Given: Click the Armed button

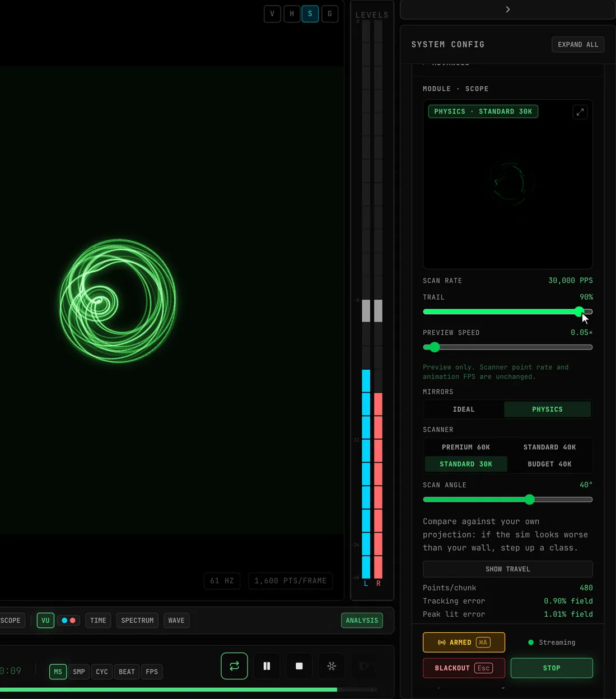Looking at the screenshot, I should tap(464, 642).
